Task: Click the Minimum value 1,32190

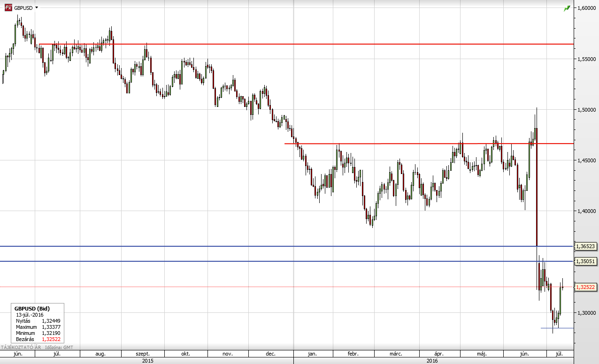Action: tap(51, 333)
